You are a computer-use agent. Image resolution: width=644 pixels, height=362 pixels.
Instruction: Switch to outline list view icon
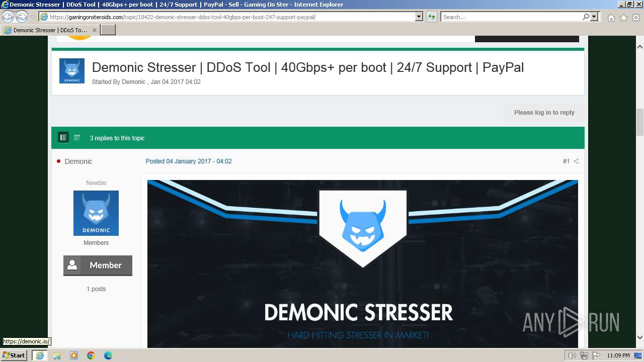pos(77,137)
